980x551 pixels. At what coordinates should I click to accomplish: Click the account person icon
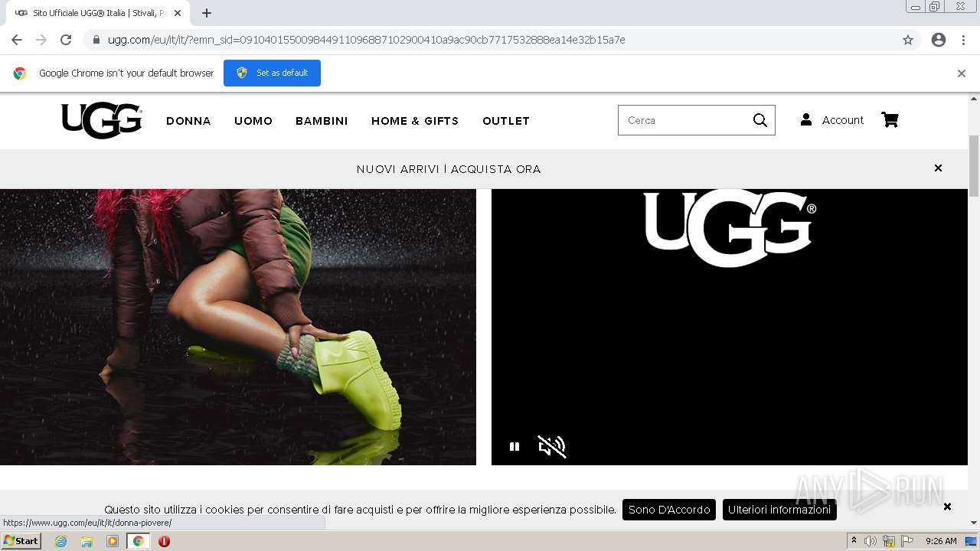tap(806, 119)
